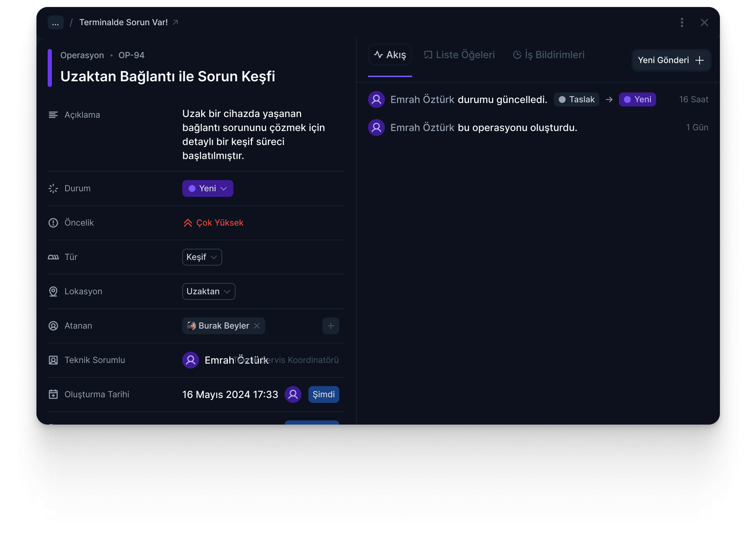
Task: Click avatar on status update feed entry
Action: coord(376,99)
